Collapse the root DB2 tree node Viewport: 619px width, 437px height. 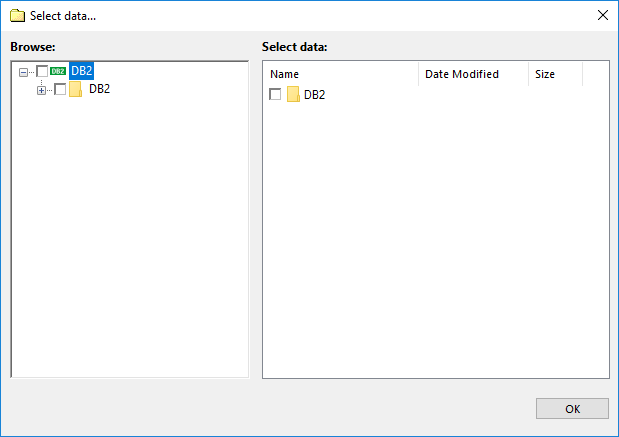click(x=23, y=72)
